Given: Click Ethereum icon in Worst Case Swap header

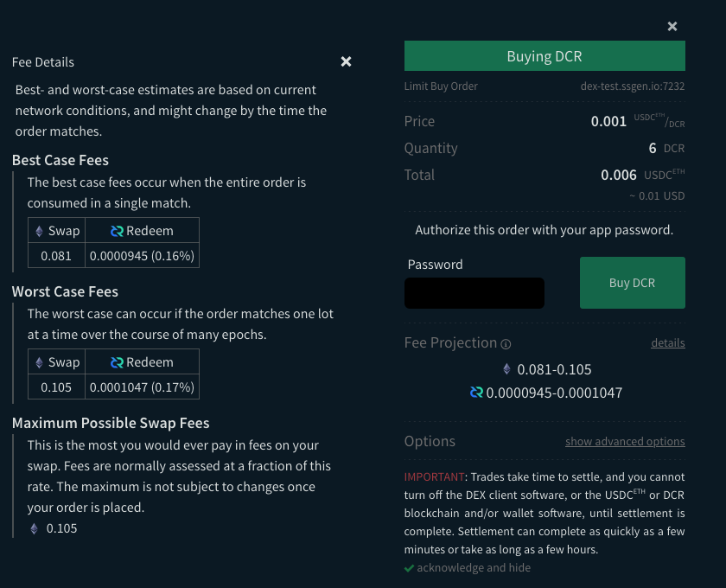Looking at the screenshot, I should point(39,362).
